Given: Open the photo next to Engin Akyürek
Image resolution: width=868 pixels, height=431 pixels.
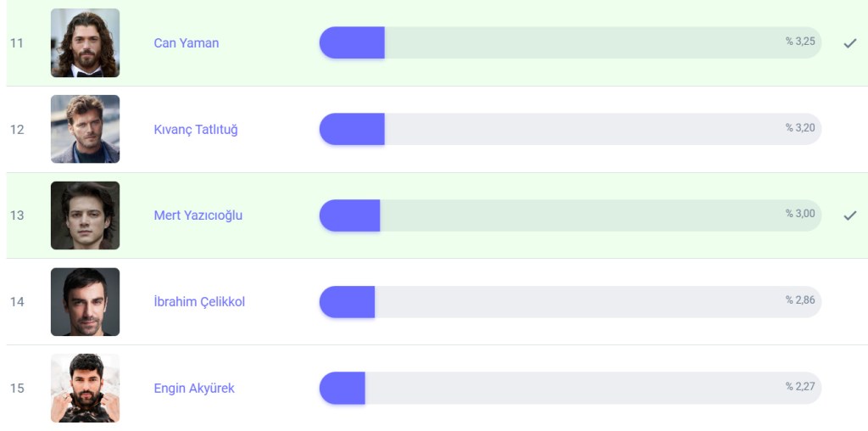Looking at the screenshot, I should 85,389.
